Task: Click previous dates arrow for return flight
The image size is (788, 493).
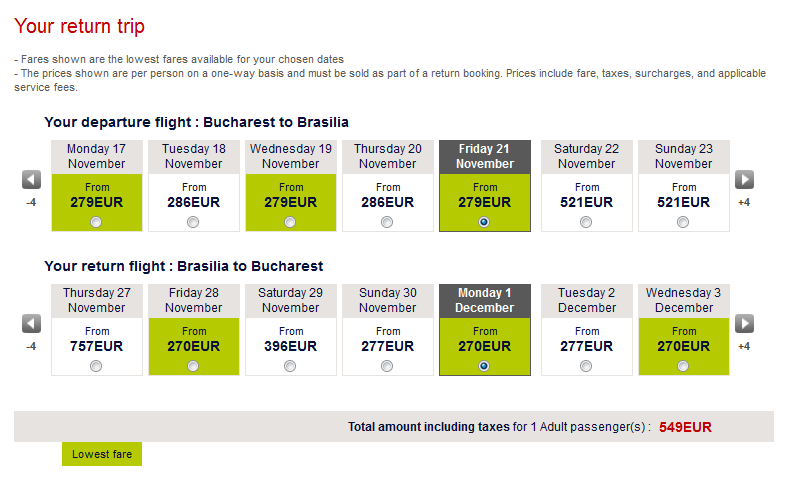Action: [x=31, y=324]
